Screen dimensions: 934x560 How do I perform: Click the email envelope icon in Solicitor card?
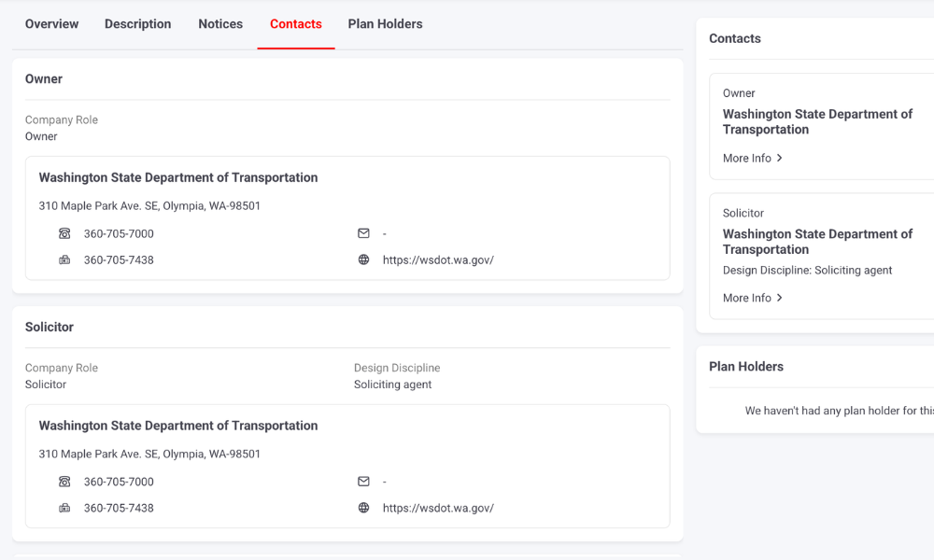[x=363, y=482]
